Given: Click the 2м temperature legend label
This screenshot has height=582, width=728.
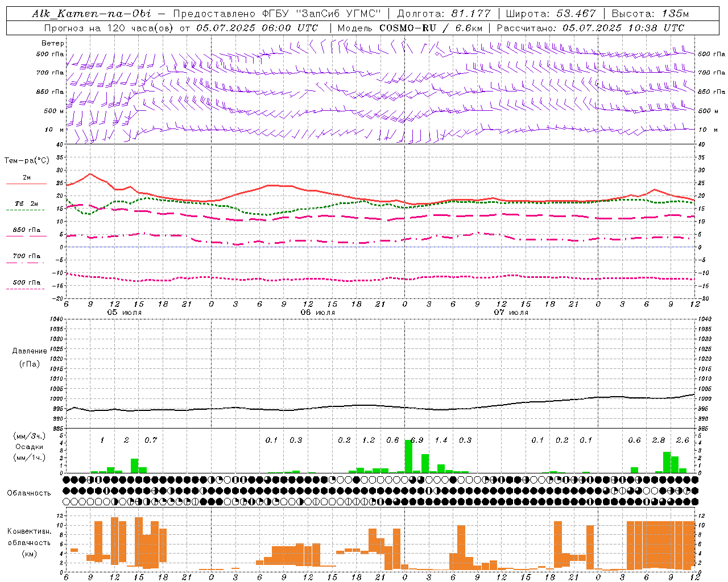Looking at the screenshot, I should click(27, 178).
